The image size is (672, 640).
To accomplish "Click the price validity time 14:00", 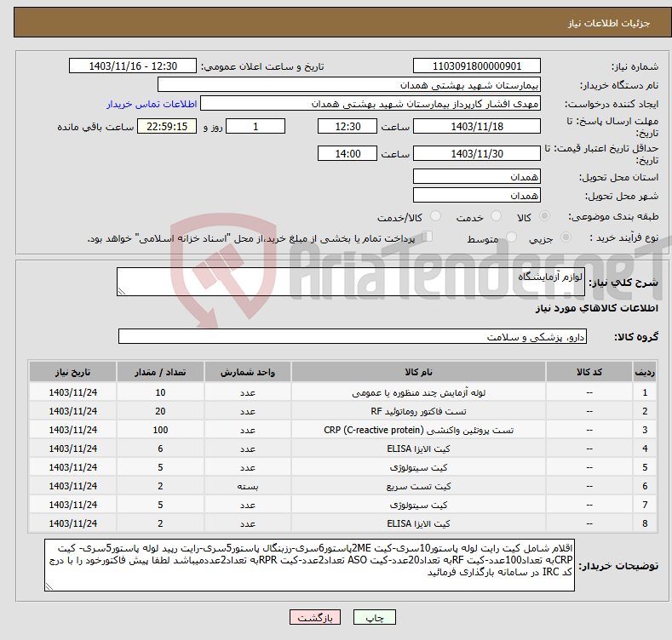I will [x=347, y=153].
